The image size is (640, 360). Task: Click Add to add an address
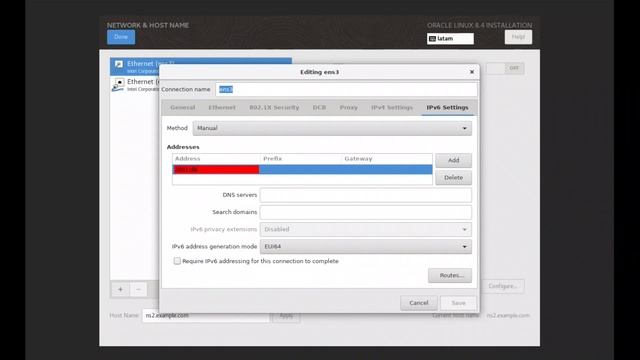tap(453, 160)
